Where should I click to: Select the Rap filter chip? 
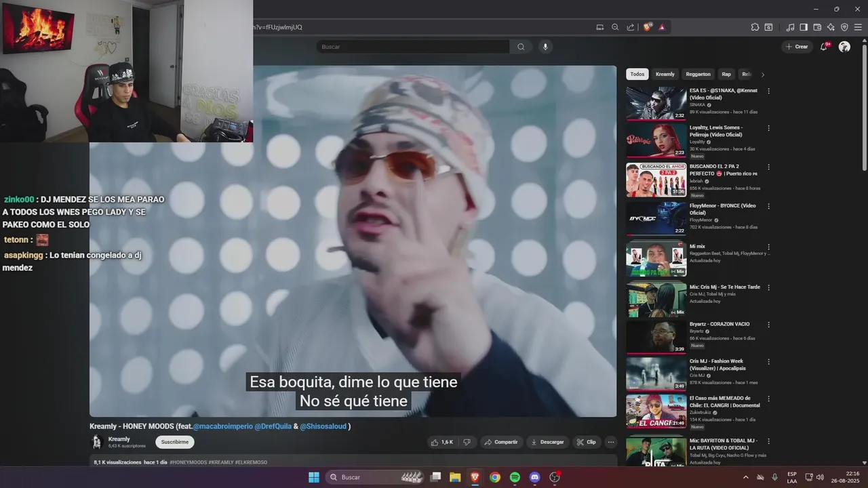coord(726,75)
